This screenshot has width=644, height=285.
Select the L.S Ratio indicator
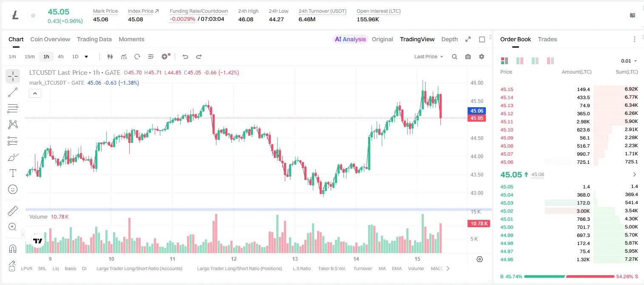pos(302,268)
